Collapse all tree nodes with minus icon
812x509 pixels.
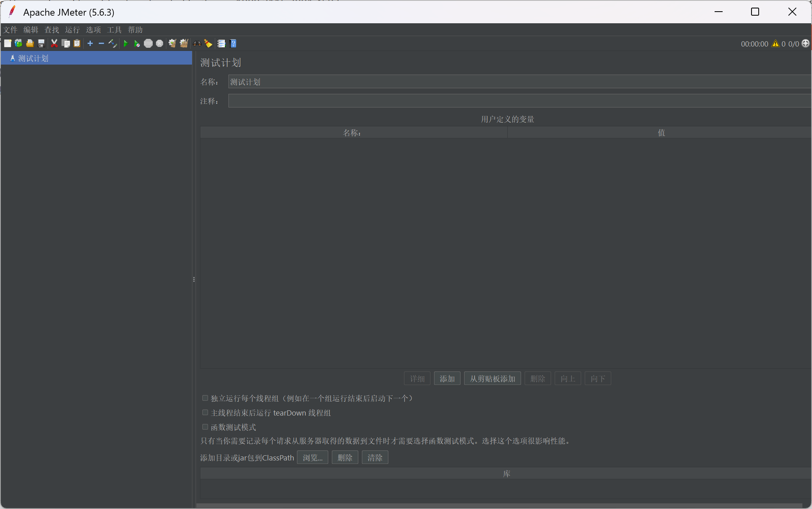click(101, 43)
